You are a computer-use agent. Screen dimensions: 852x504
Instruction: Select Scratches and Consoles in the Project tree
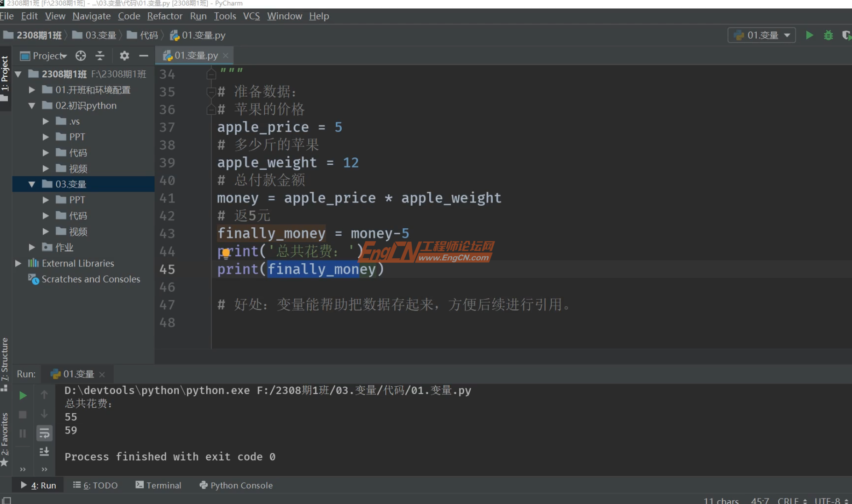click(x=90, y=279)
